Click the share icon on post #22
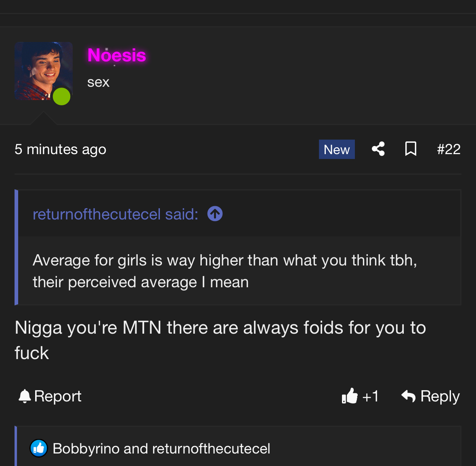476x466 pixels. 378,149
